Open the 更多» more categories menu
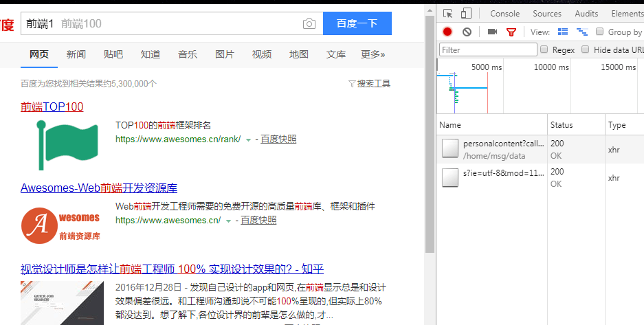The width and height of the screenshot is (644, 325). pyautogui.click(x=373, y=54)
